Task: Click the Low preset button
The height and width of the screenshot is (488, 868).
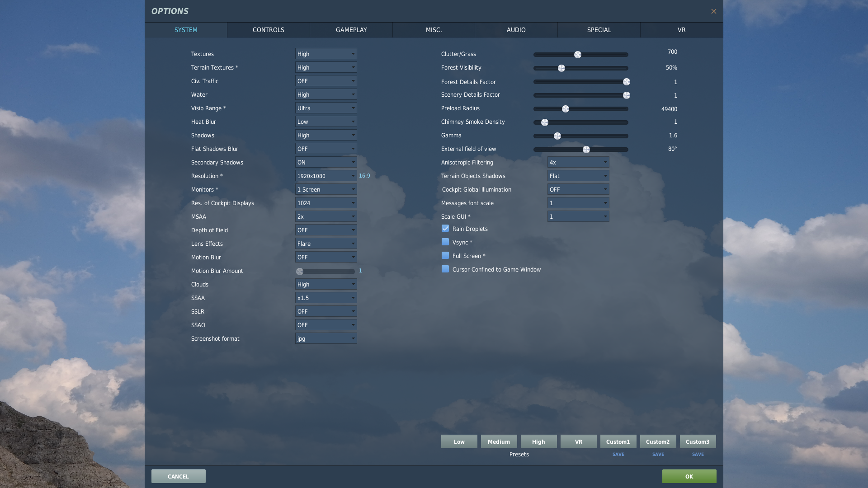Action: click(x=459, y=441)
